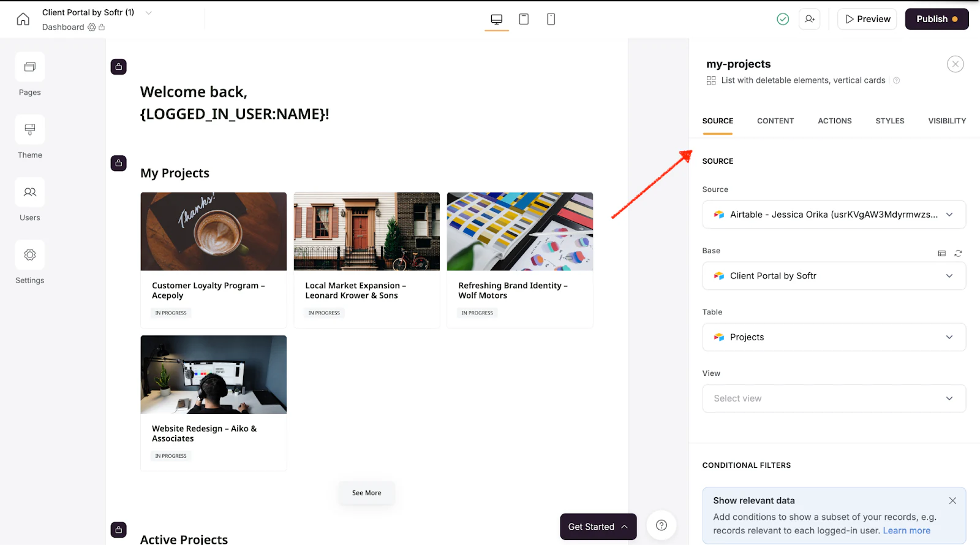980x545 pixels.
Task: Click the refresh base icon
Action: pos(958,253)
